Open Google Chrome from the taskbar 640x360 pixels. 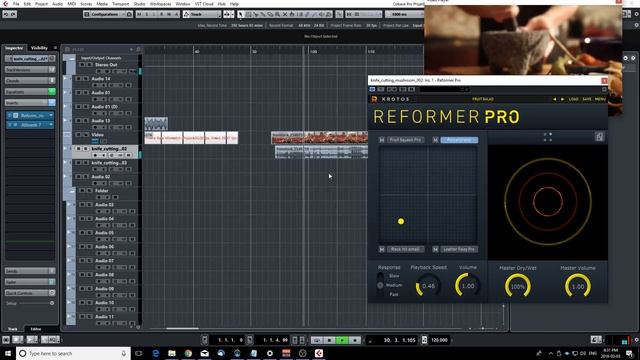(x=188, y=353)
